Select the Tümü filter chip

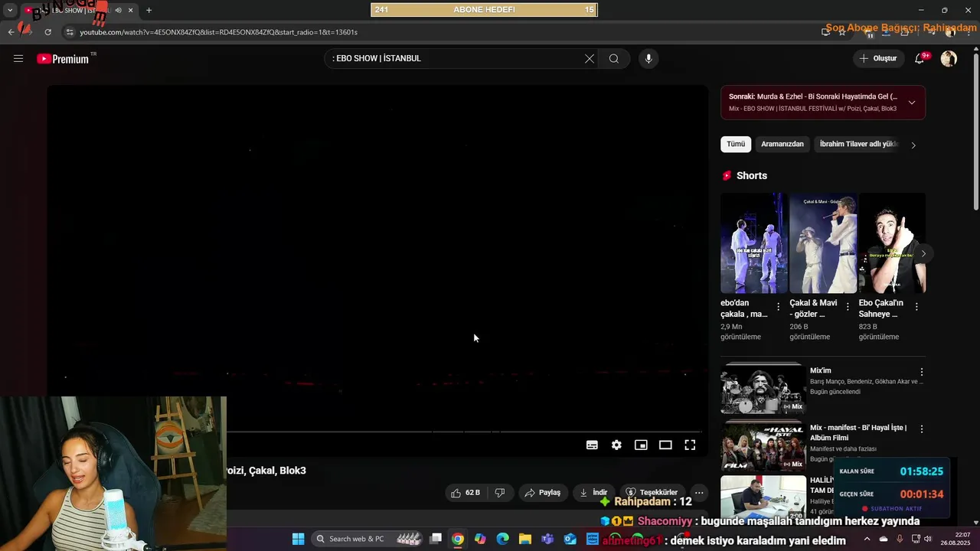736,144
